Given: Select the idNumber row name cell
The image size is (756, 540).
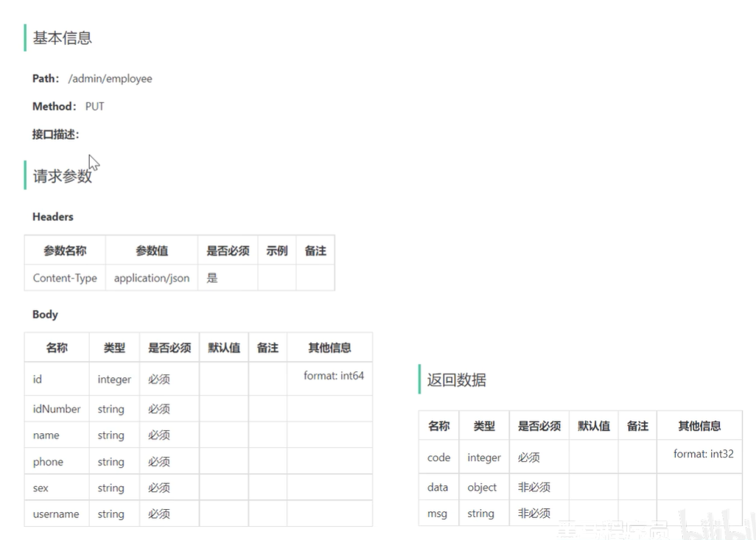Looking at the screenshot, I should click(x=57, y=409).
